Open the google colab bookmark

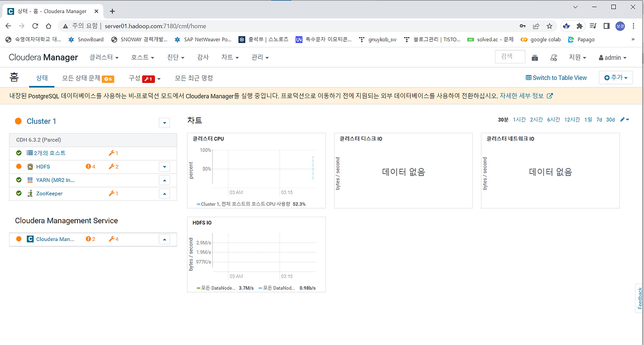click(540, 39)
